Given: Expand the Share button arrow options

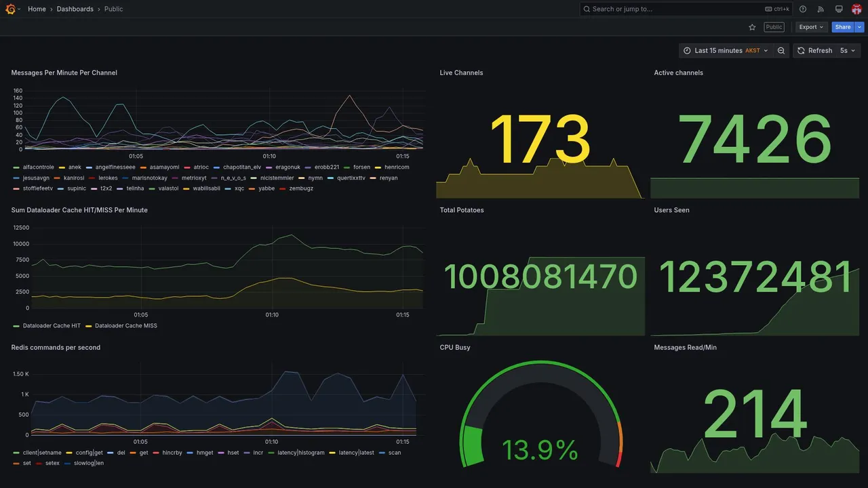Looking at the screenshot, I should coord(859,27).
